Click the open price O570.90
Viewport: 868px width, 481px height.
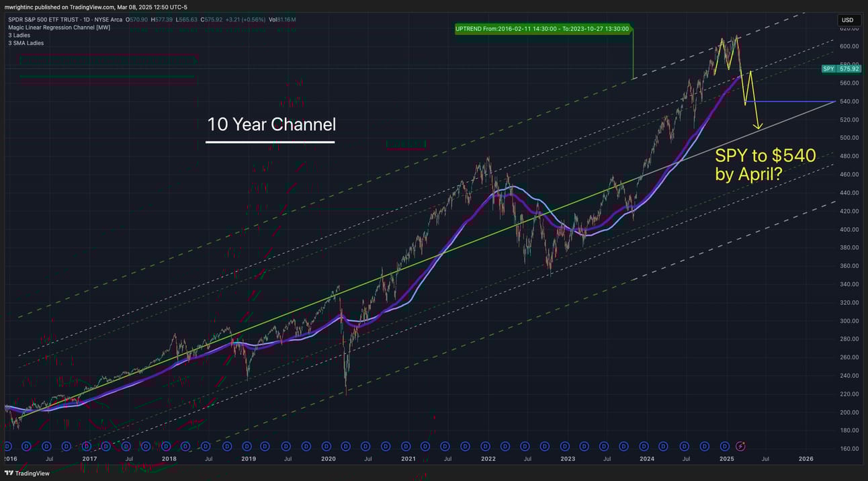coord(137,19)
